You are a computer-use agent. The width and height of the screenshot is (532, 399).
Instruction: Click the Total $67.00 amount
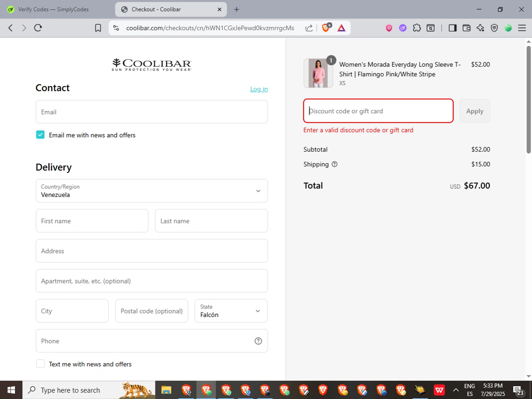pyautogui.click(x=477, y=186)
